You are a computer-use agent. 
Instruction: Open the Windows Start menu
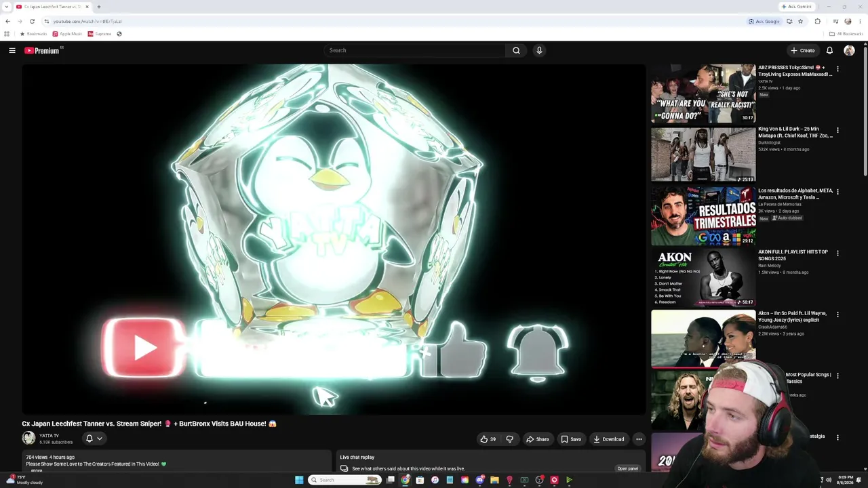tap(299, 480)
